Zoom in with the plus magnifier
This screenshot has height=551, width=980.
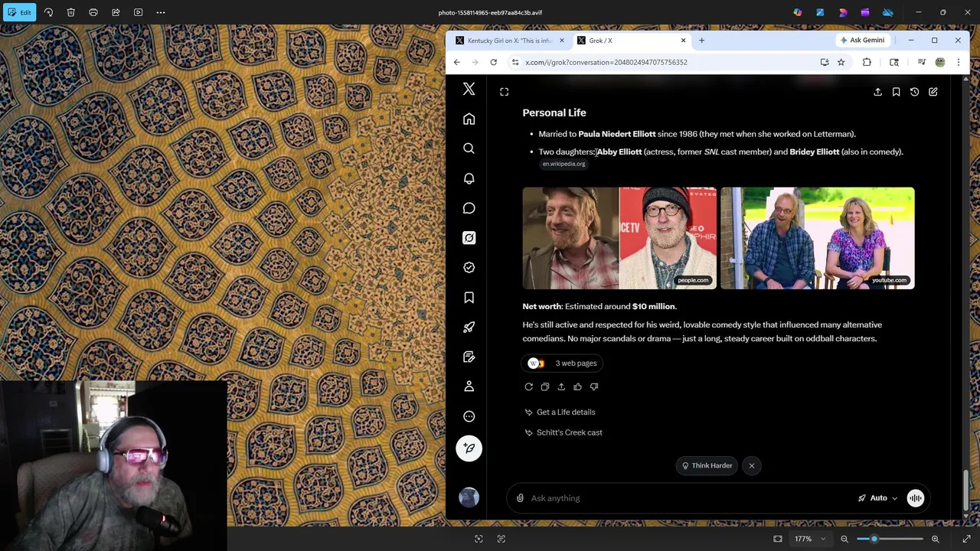[936, 539]
